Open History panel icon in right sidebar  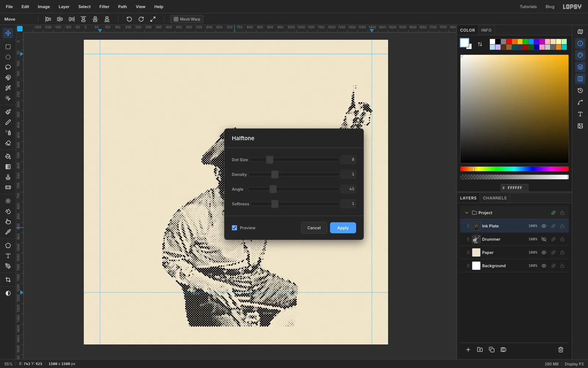(580, 91)
